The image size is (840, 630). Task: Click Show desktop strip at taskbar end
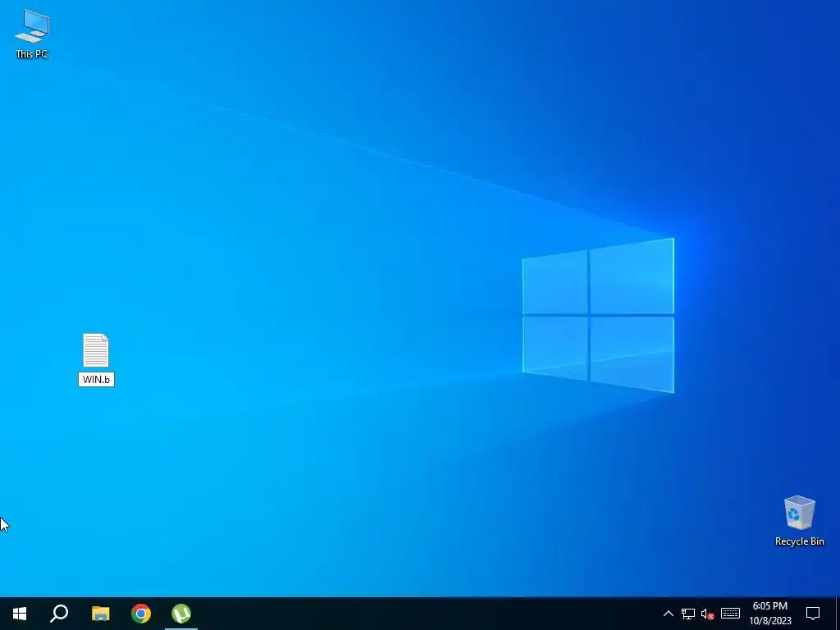pos(838,614)
